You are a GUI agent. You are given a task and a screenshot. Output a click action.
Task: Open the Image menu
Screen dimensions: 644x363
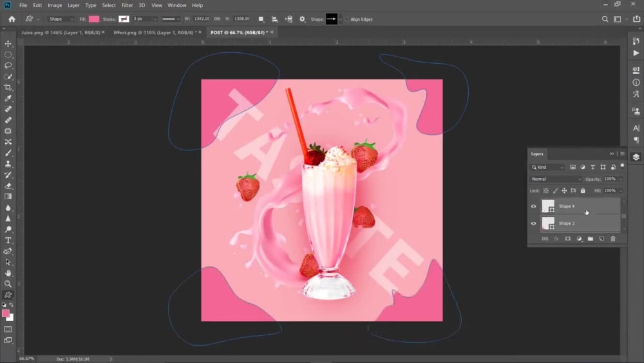pyautogui.click(x=55, y=5)
